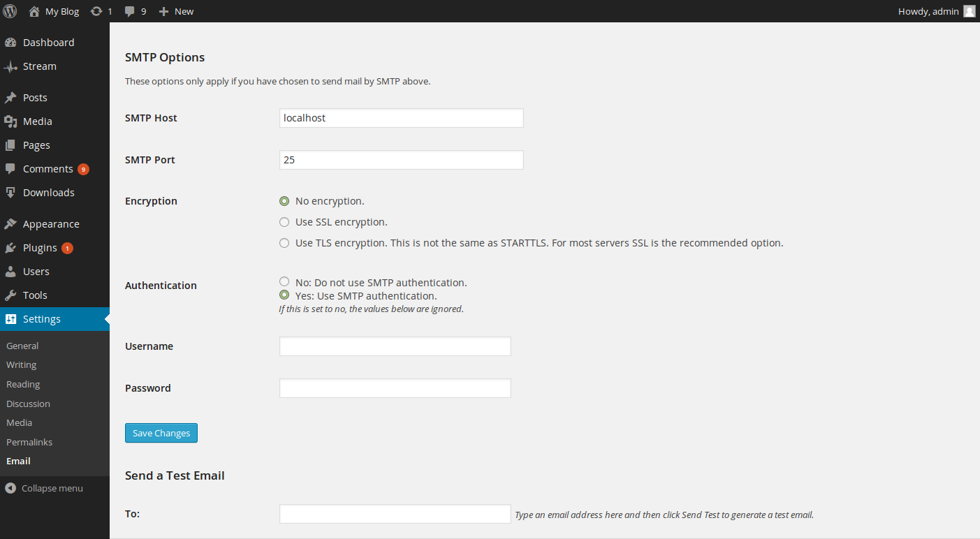Go to Permalinks settings submenu

pyautogui.click(x=29, y=442)
